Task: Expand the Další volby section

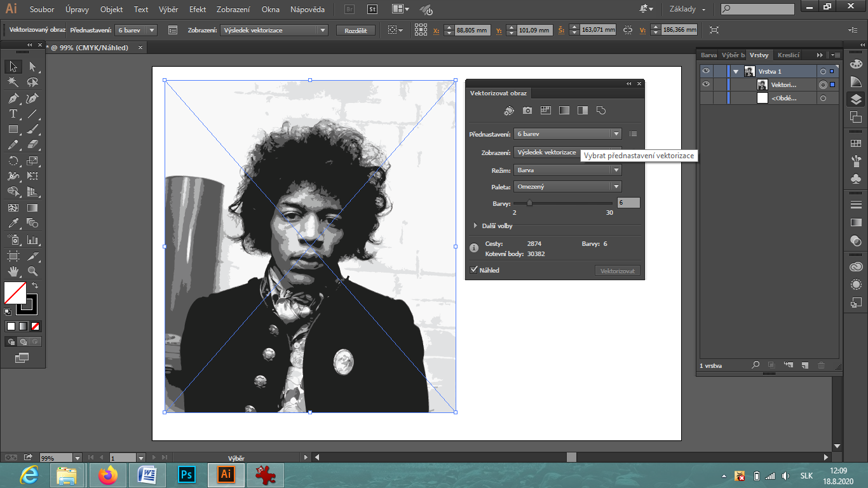Action: (x=475, y=226)
